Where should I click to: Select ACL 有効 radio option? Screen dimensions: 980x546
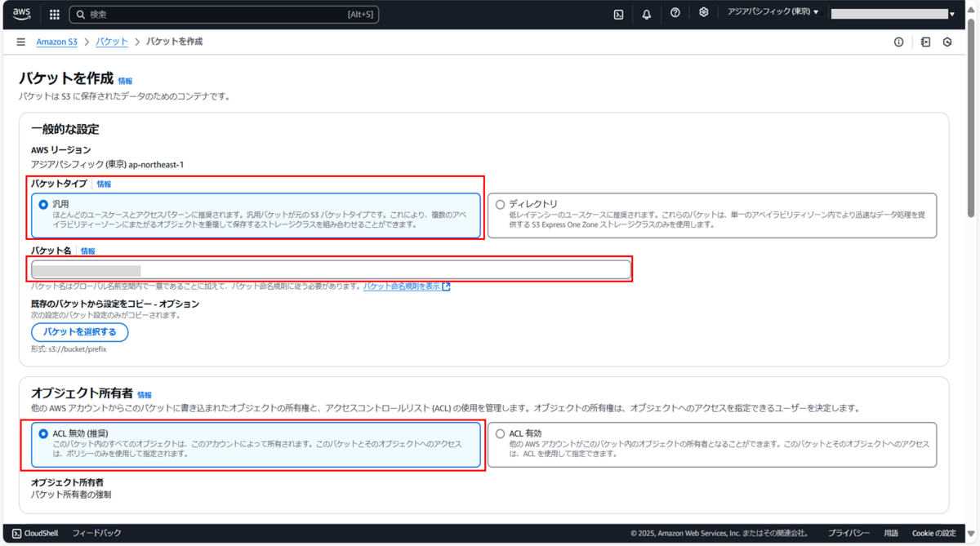(500, 434)
